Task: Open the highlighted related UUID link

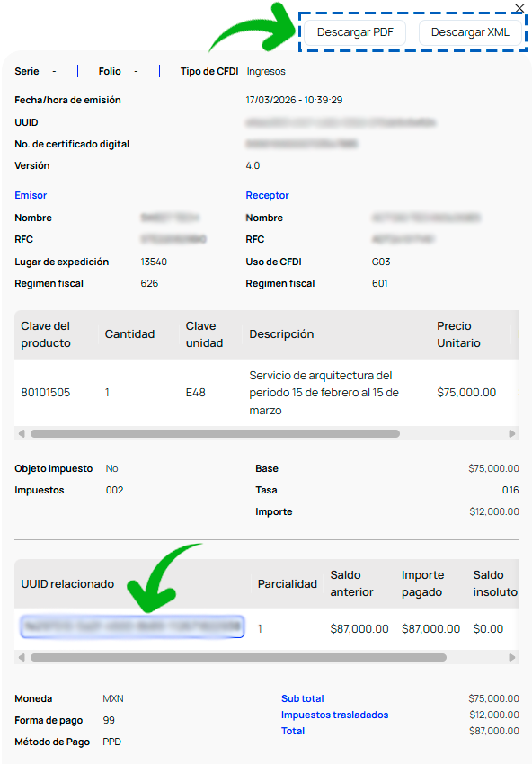Action: click(x=132, y=626)
